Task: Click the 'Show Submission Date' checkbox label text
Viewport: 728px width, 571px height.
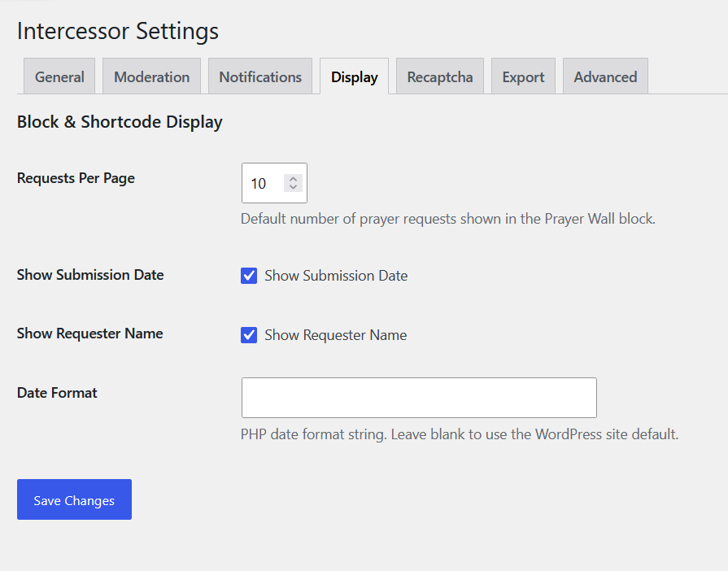Action: (336, 276)
